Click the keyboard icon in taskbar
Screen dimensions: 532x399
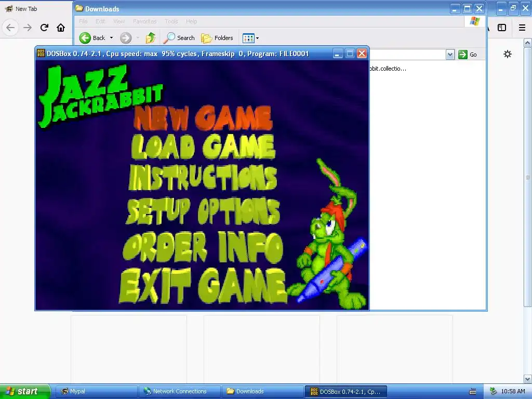[x=473, y=392]
